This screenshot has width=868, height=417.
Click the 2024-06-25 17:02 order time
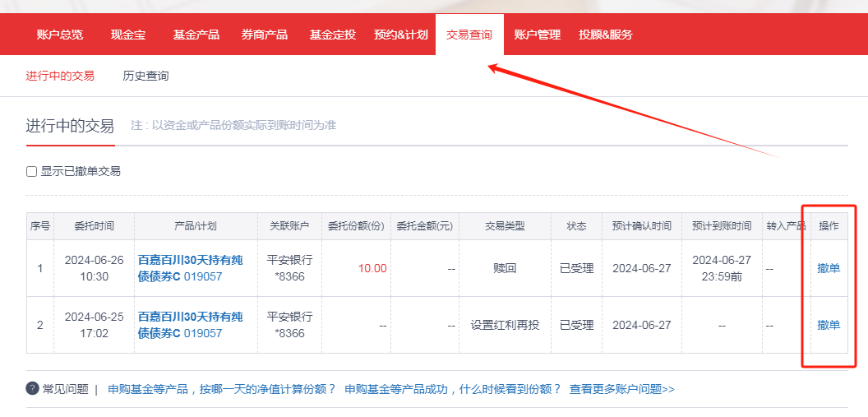(x=94, y=325)
